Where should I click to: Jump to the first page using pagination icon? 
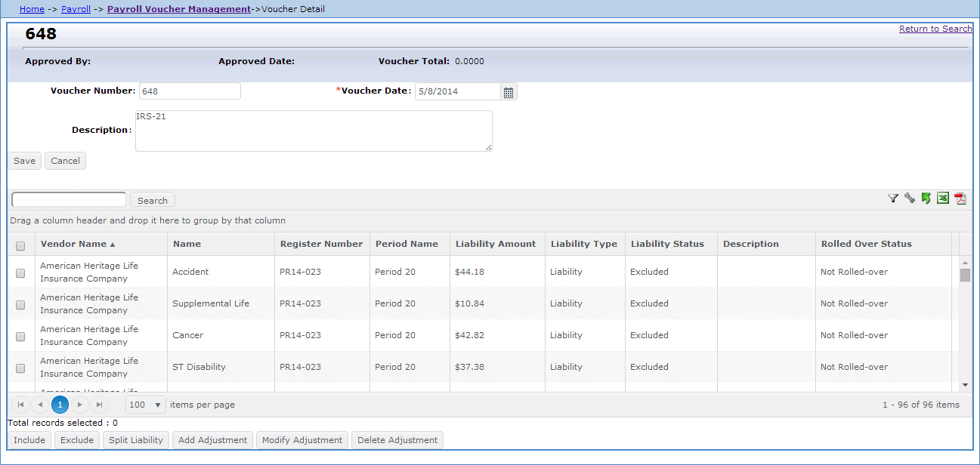pos(20,405)
